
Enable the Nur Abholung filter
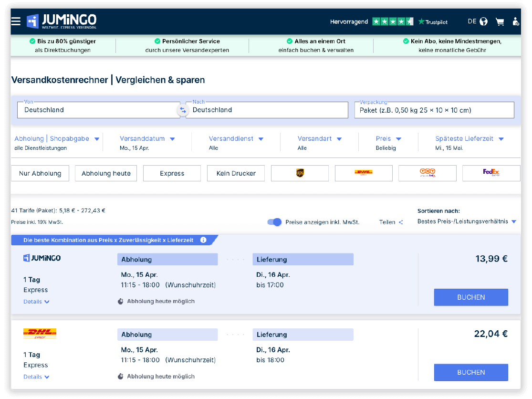(40, 173)
